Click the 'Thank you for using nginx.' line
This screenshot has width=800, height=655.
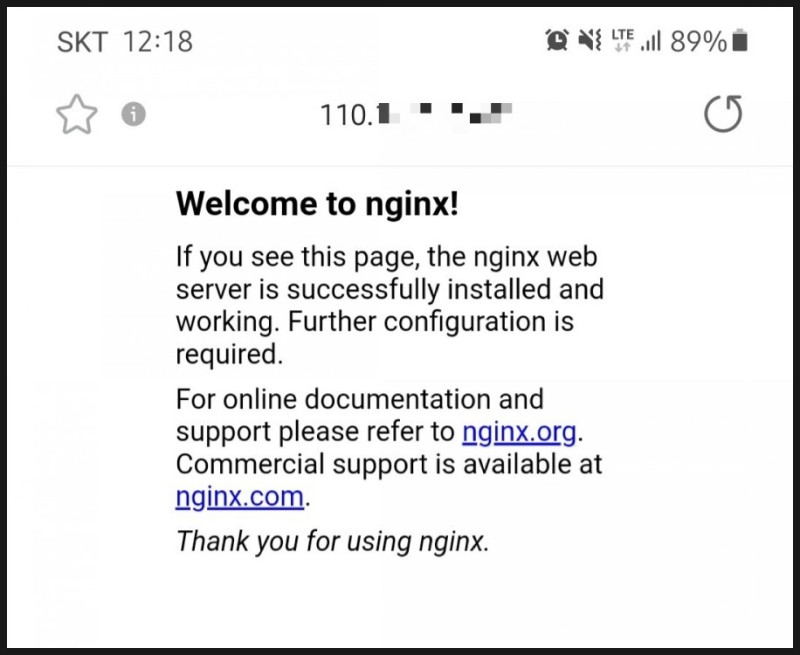(333, 541)
